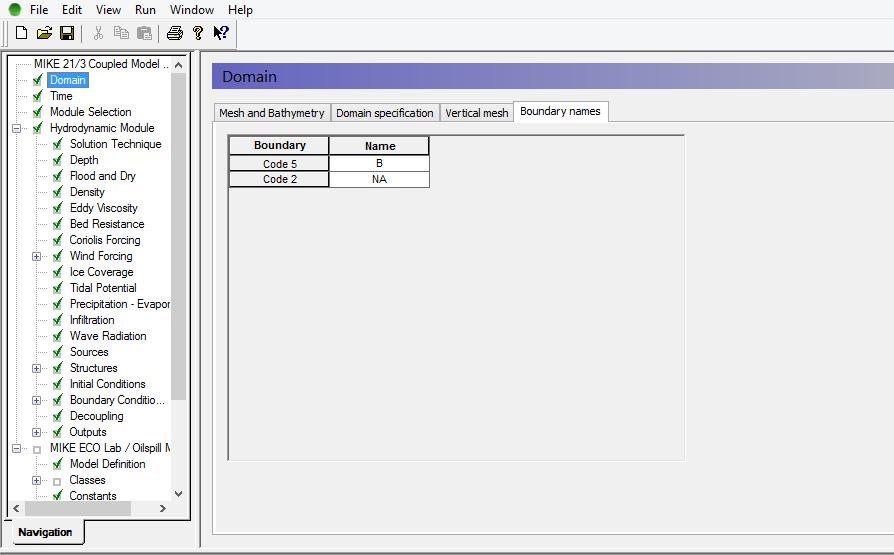Click the green checkmark beside Sources
The height and width of the screenshot is (555, 894).
[58, 352]
